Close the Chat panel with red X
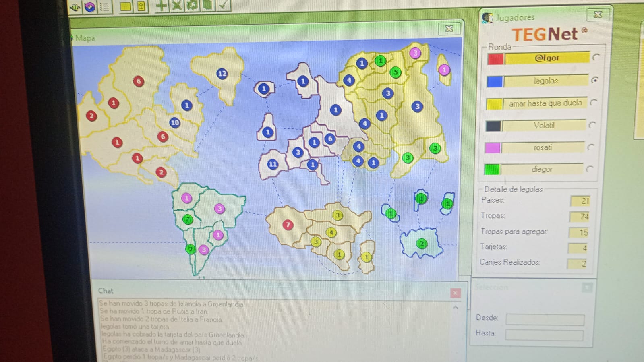644x362 pixels. [x=455, y=293]
